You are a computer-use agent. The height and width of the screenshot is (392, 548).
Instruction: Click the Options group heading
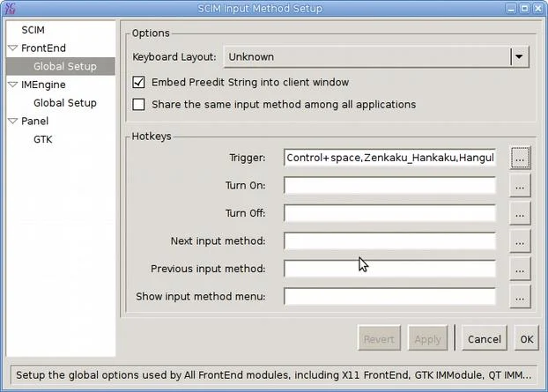[x=151, y=33]
